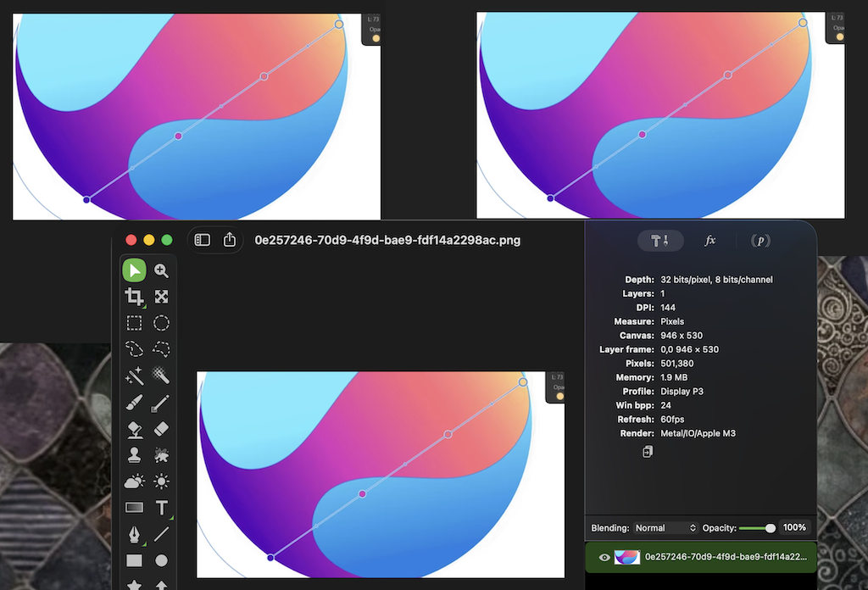Select the sun Burn tool
This screenshot has height=590, width=868.
161,481
